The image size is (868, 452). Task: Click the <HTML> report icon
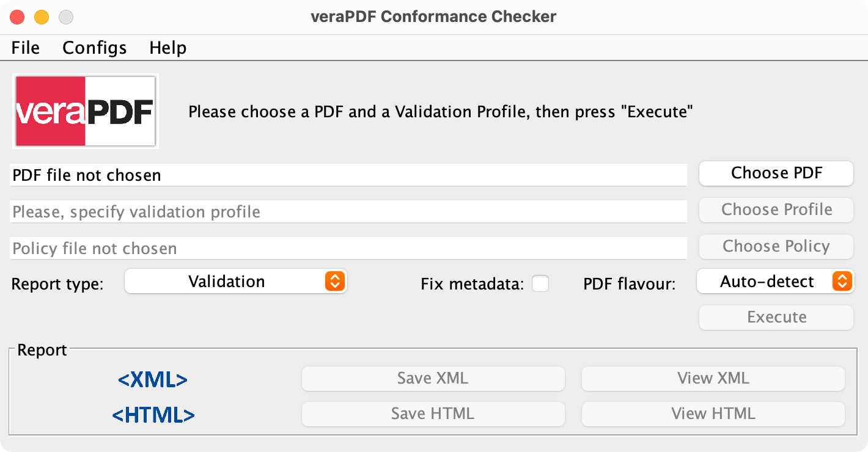[153, 415]
